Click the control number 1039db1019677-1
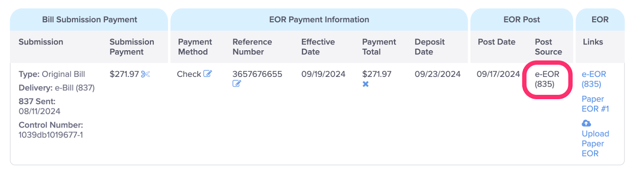The image size is (644, 173). [51, 135]
